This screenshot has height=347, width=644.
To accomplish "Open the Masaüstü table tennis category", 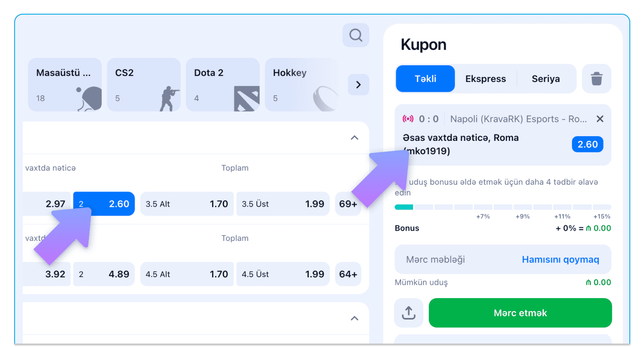I will click(65, 85).
